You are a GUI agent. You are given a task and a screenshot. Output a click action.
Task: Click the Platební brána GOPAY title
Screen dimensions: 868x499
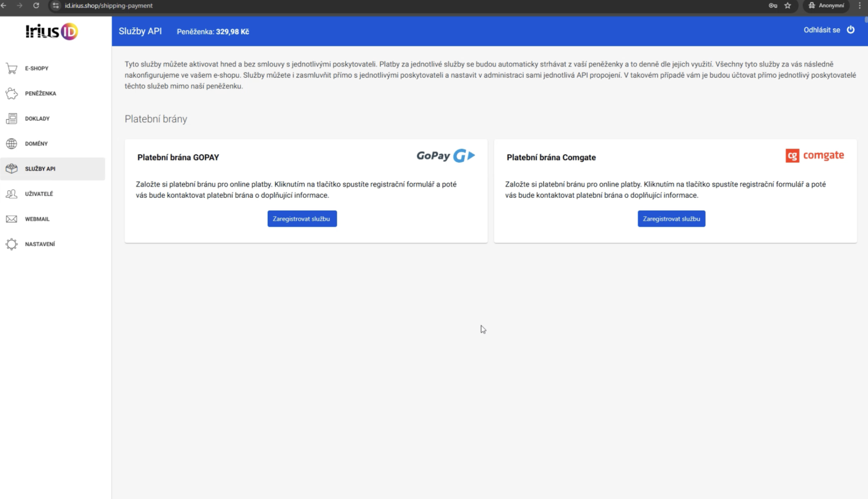pos(178,158)
